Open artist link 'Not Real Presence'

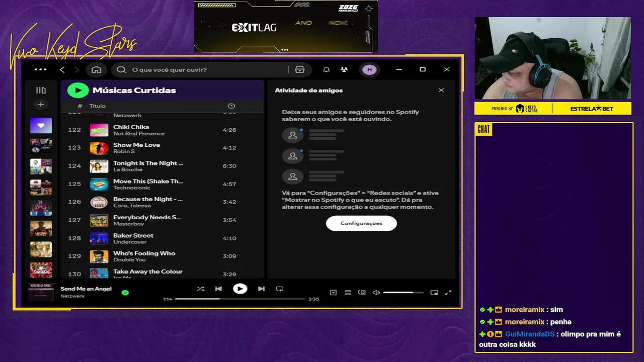tap(139, 133)
